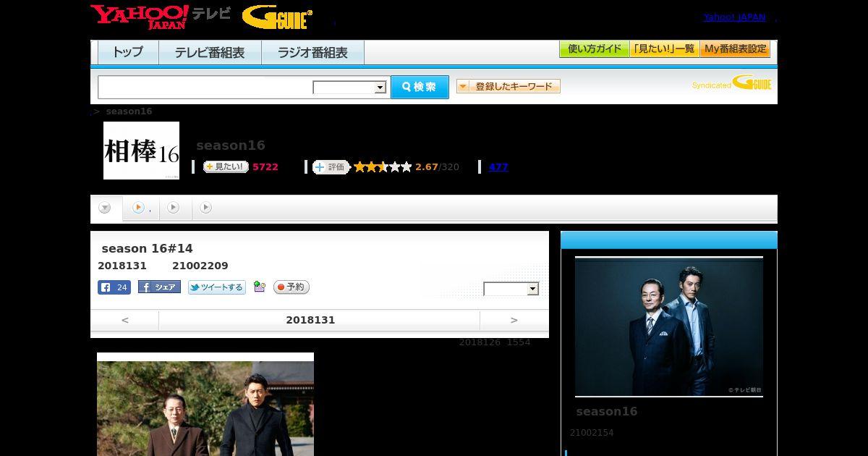868x456 pixels.
Task: Open My番組表設定 settings
Action: click(735, 49)
